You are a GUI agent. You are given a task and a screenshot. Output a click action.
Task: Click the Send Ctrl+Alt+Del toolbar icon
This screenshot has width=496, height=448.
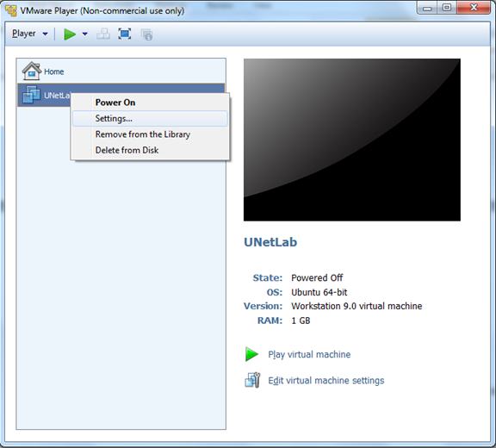(x=103, y=34)
